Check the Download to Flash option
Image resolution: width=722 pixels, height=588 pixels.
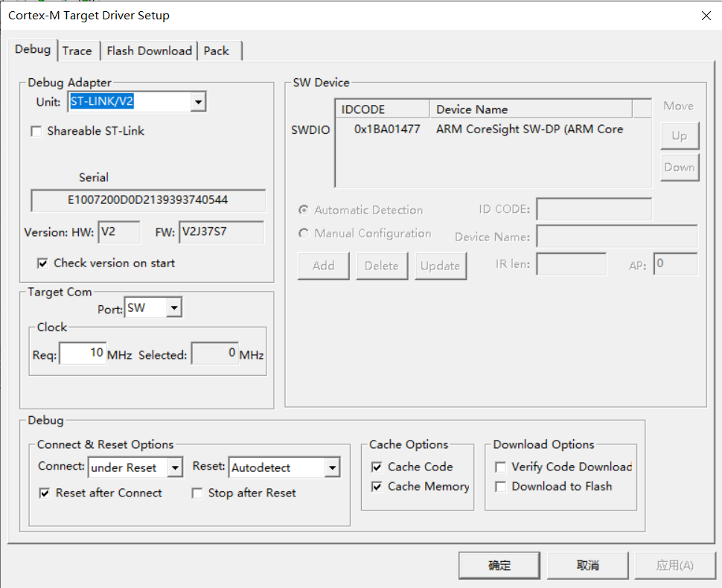[501, 487]
